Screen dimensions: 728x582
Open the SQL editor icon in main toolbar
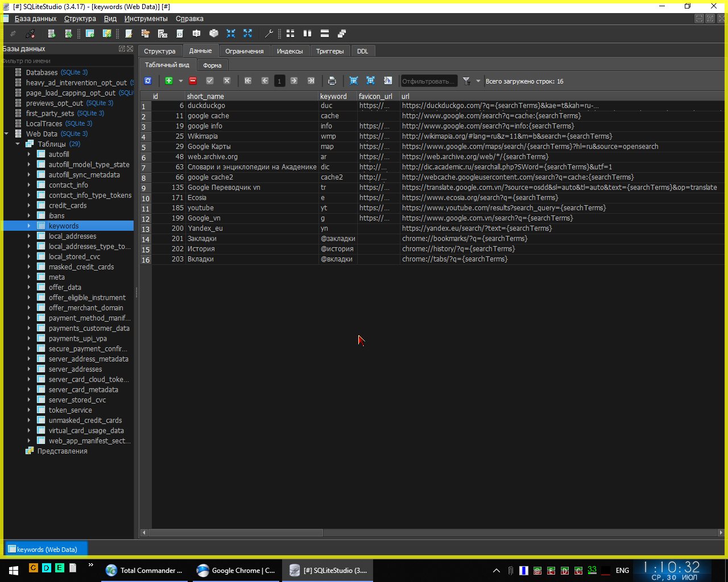coord(129,34)
